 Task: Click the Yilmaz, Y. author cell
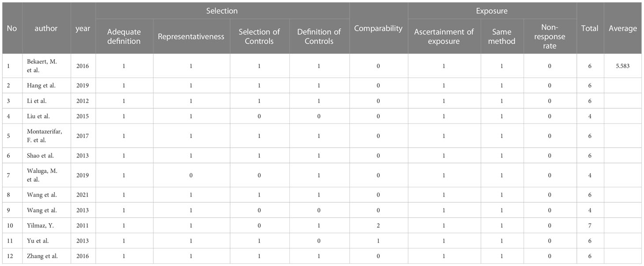pyautogui.click(x=46, y=225)
